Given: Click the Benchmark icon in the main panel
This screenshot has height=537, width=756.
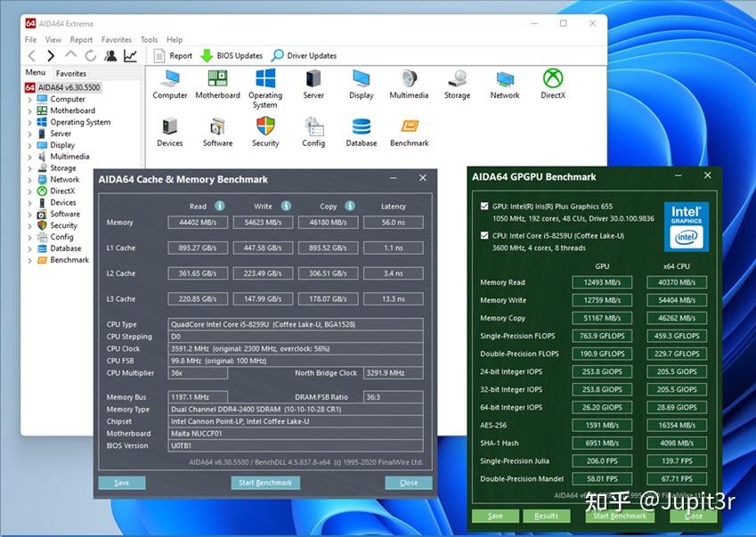Looking at the screenshot, I should tap(409, 130).
